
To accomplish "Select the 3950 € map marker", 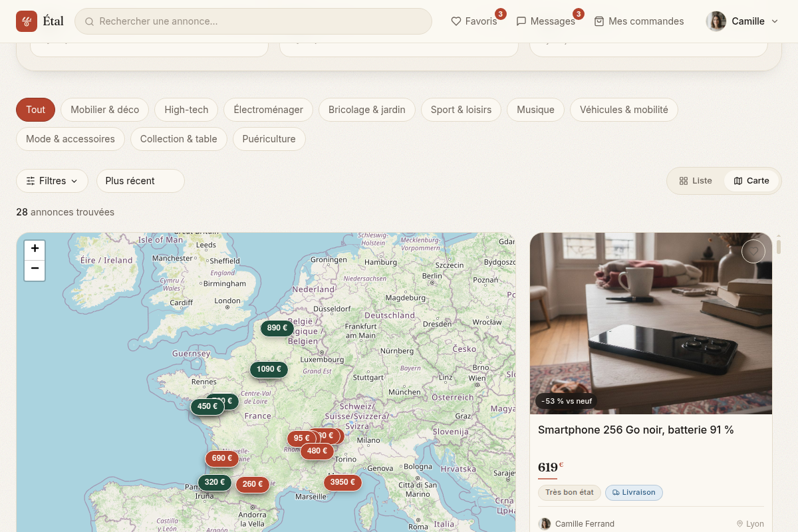I will tap(342, 482).
